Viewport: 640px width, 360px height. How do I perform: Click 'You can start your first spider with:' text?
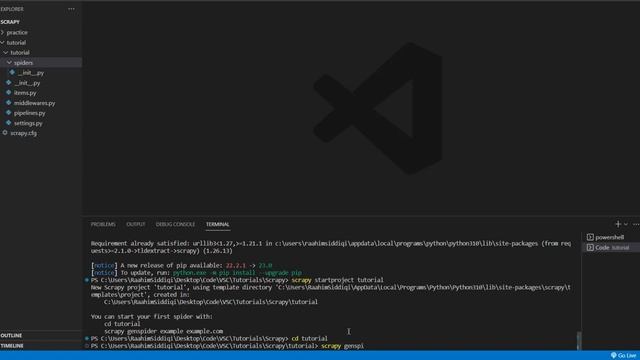(x=151, y=316)
